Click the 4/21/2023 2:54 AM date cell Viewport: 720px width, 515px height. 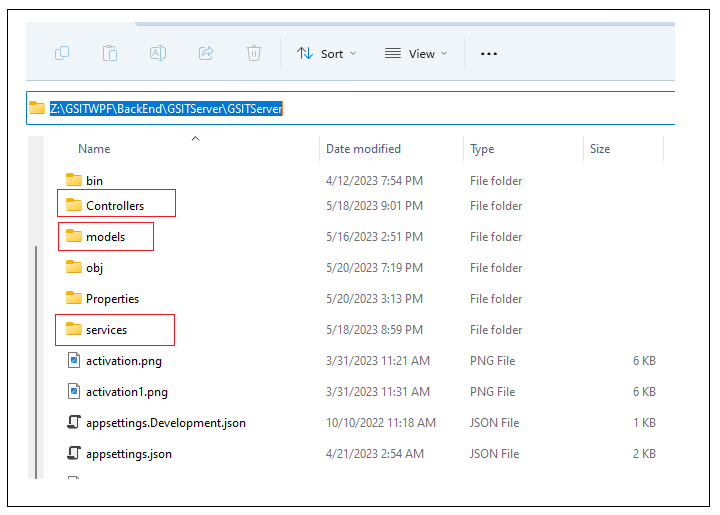[375, 454]
